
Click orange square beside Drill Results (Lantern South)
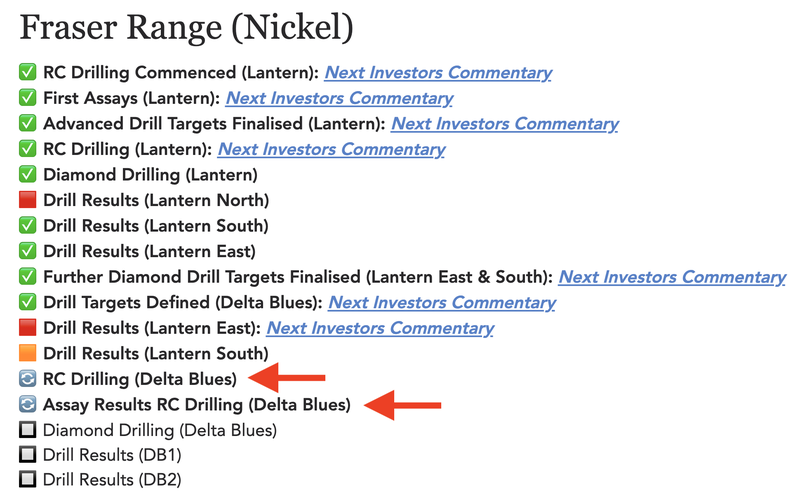[x=28, y=353]
